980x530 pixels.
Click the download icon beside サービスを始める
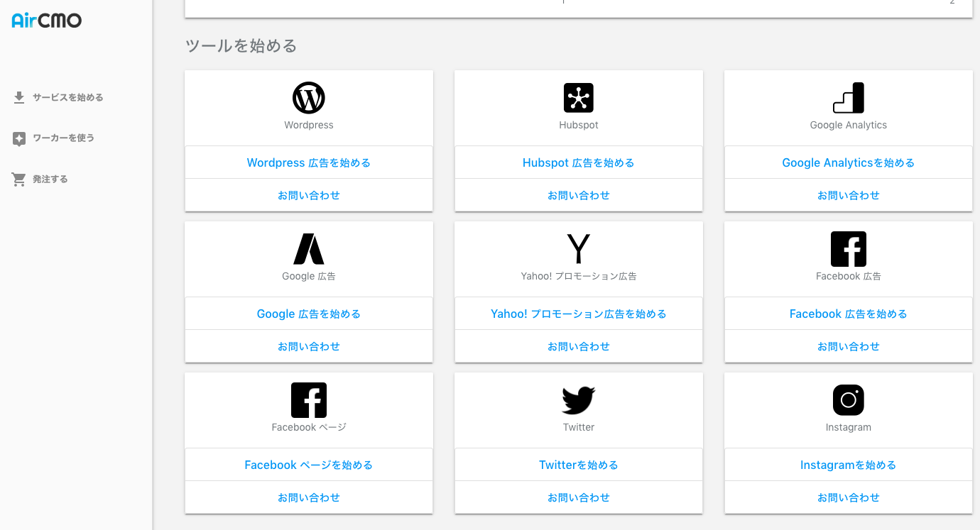point(19,97)
